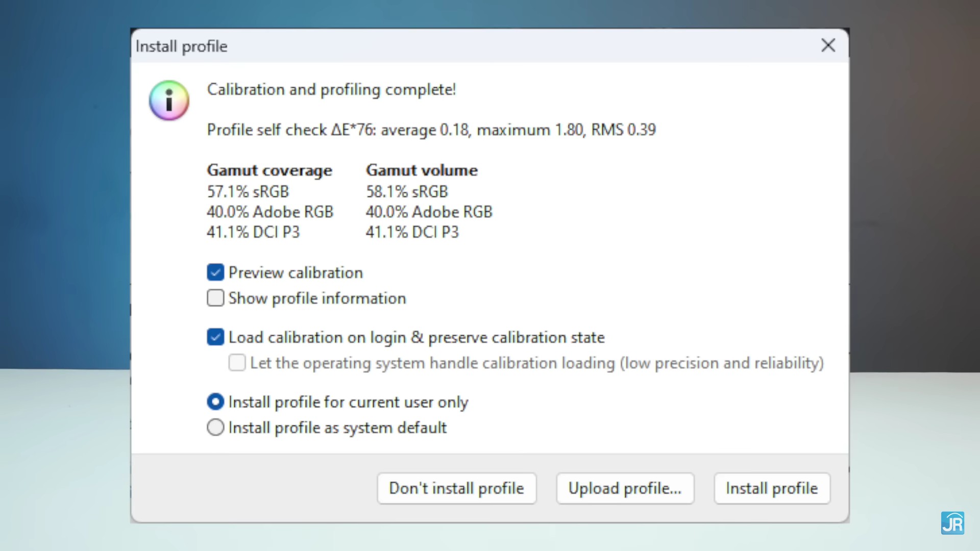The height and width of the screenshot is (551, 980).
Task: Select Install profile for current user only
Action: point(215,402)
